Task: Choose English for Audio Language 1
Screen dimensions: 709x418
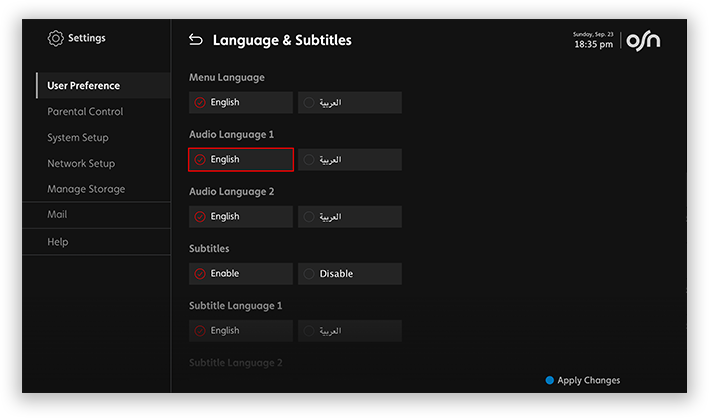Action: [240, 159]
